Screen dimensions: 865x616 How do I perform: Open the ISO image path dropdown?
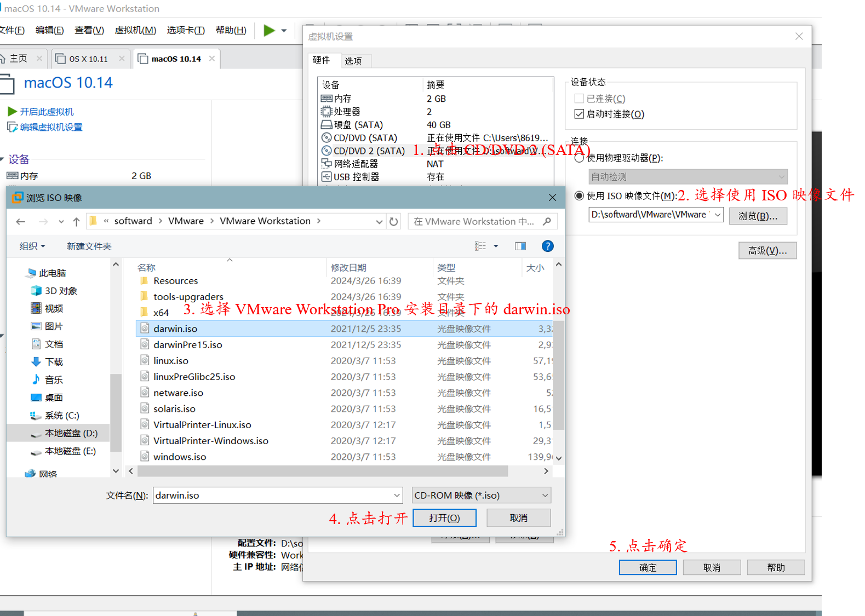point(717,215)
